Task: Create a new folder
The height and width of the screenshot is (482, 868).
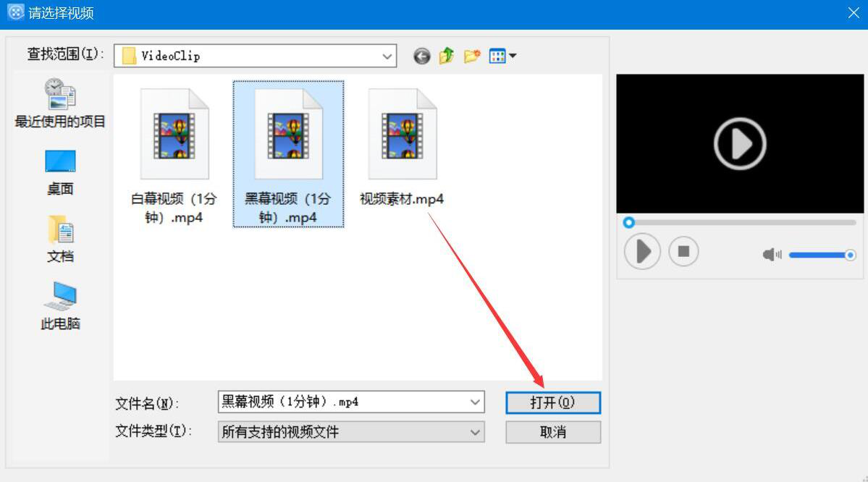Action: tap(472, 56)
